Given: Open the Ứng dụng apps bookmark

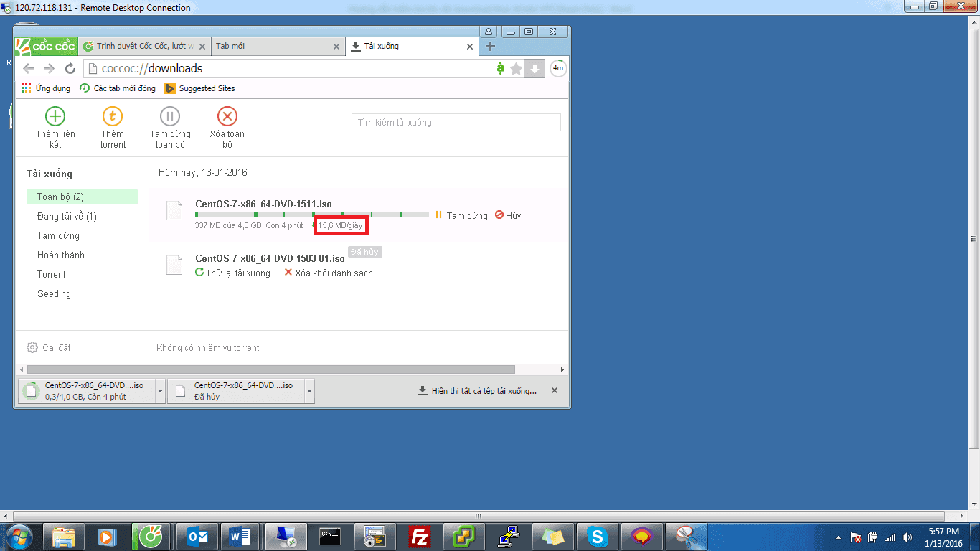Looking at the screenshot, I should [x=46, y=88].
